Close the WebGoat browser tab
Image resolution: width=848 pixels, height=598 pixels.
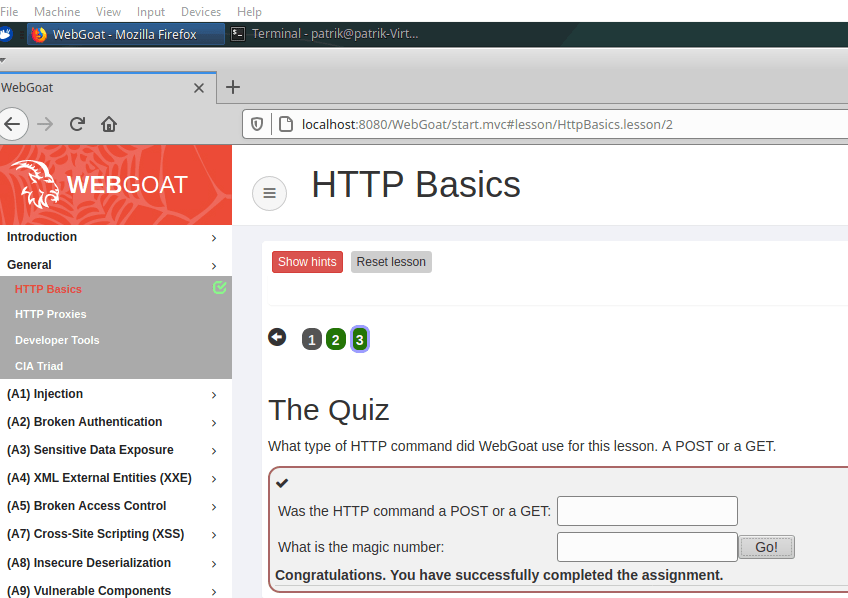click(x=199, y=88)
